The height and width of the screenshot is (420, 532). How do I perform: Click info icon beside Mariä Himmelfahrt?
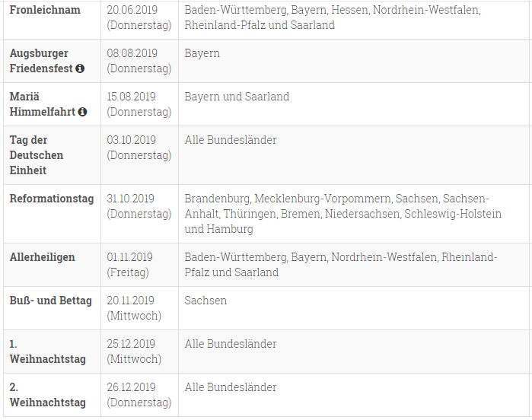pyautogui.click(x=82, y=112)
